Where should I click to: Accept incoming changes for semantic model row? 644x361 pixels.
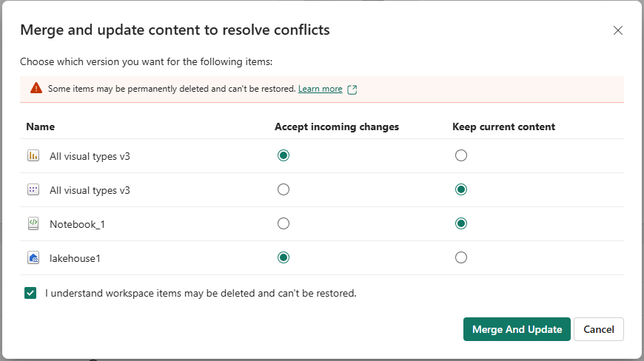tap(283, 189)
